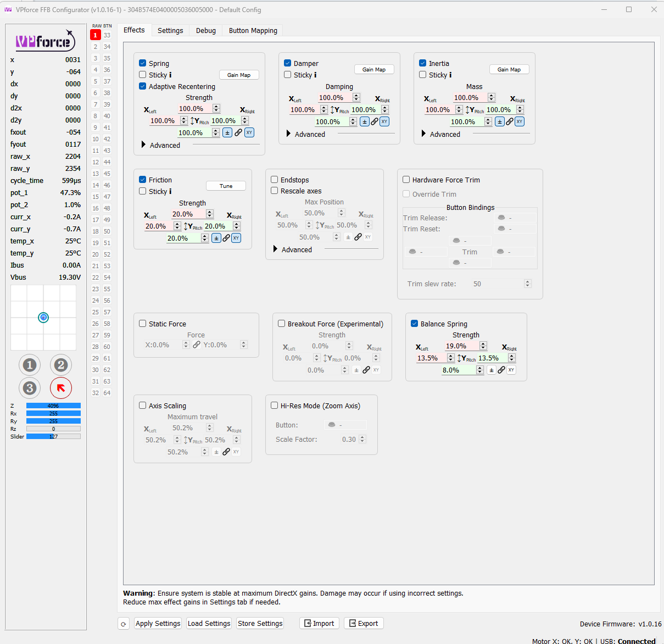Click the Store Settings button

pos(260,624)
